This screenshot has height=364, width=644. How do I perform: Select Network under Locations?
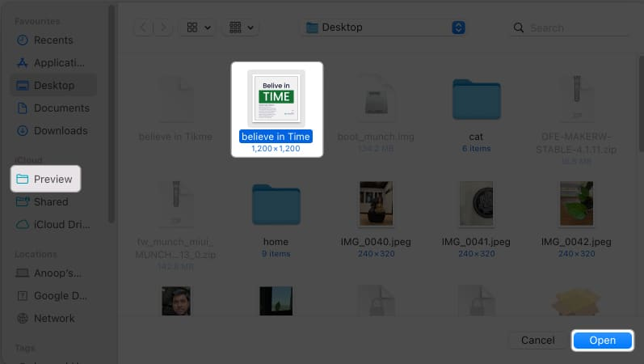54,319
